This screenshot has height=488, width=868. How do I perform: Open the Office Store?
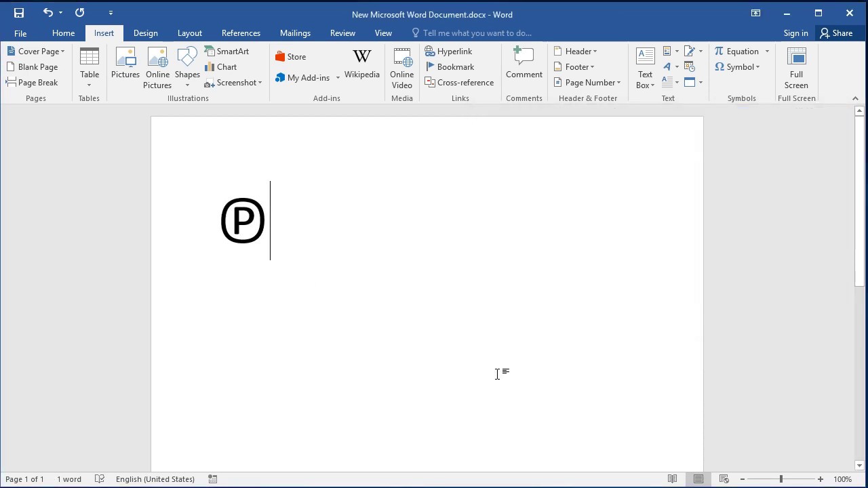pyautogui.click(x=290, y=57)
